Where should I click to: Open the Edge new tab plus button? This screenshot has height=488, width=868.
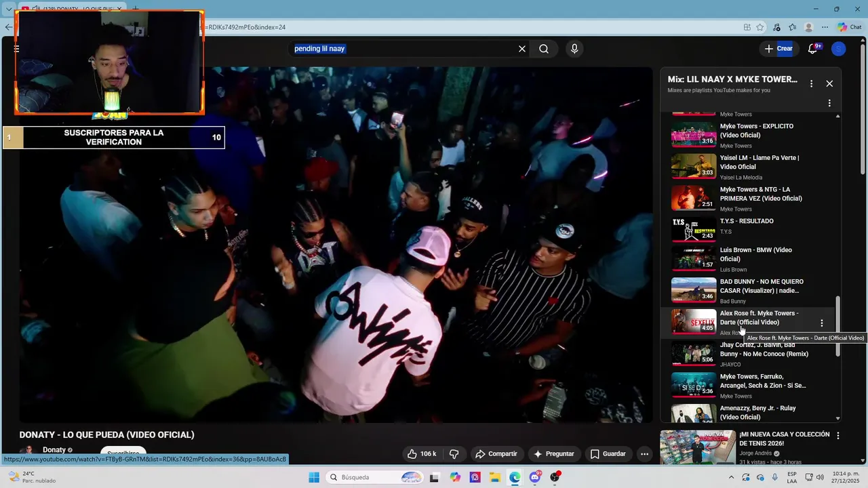click(x=135, y=9)
